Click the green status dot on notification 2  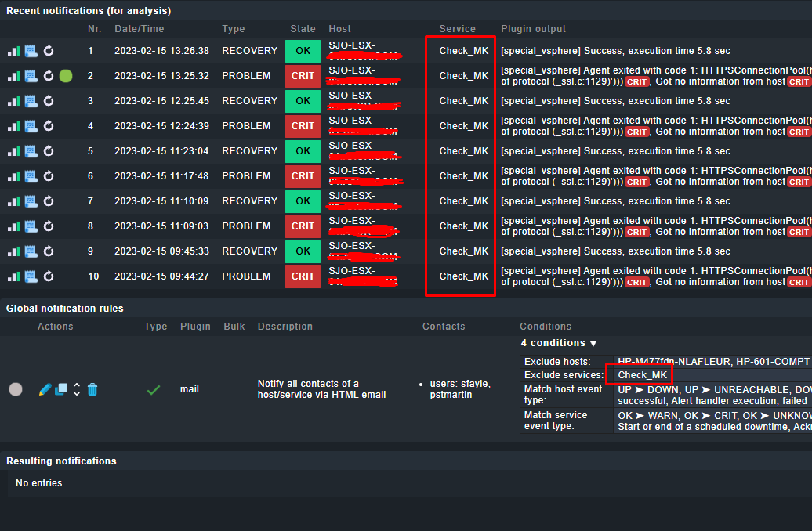[x=65, y=76]
